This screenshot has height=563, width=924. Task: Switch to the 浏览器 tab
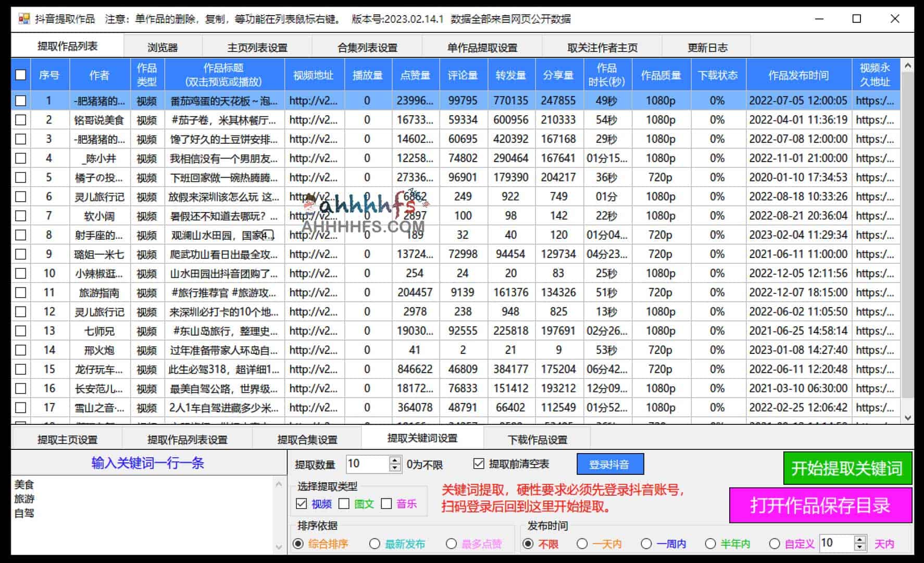pos(163,46)
